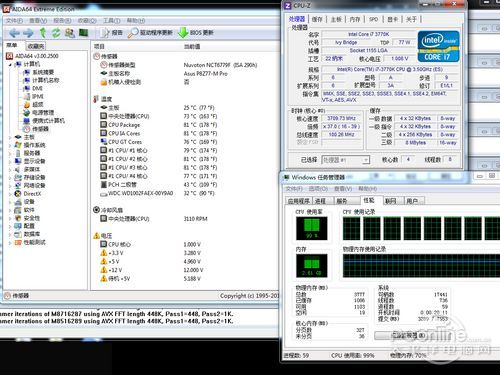Select the 安全性 security tree item
500x375 pixels.
(x=27, y=218)
